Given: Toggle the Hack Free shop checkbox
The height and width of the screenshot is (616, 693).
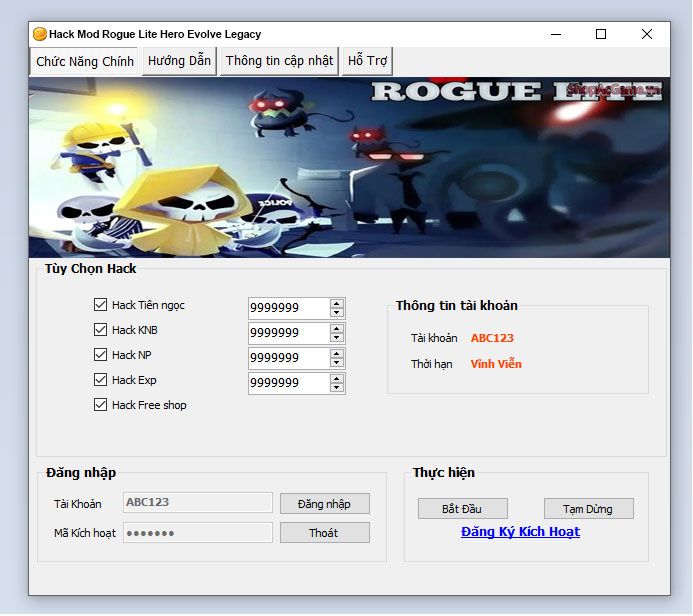Looking at the screenshot, I should 100,405.
